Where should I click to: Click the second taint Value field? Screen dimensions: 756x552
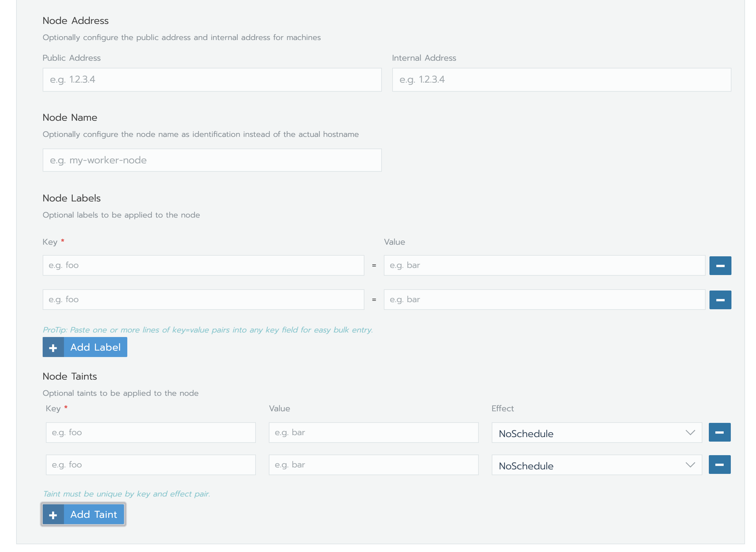pyautogui.click(x=373, y=465)
